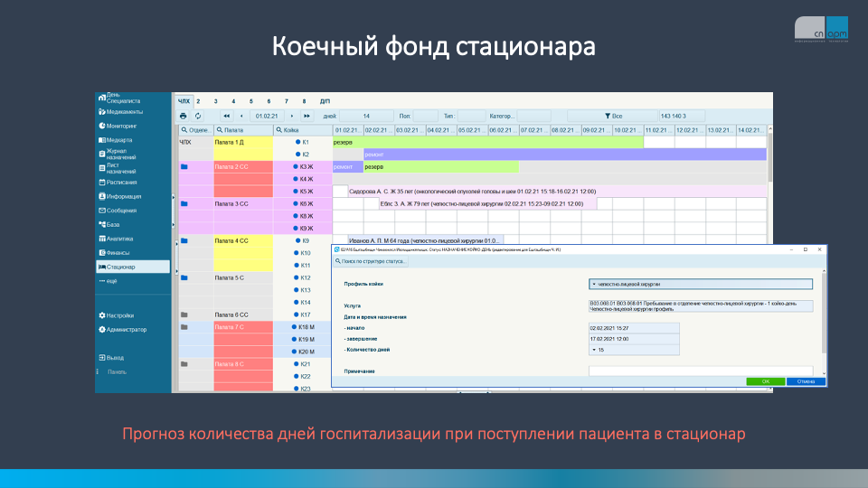This screenshot has height=488, width=868.
Task: Open Журнал назначений in the sidebar
Action: click(x=118, y=154)
